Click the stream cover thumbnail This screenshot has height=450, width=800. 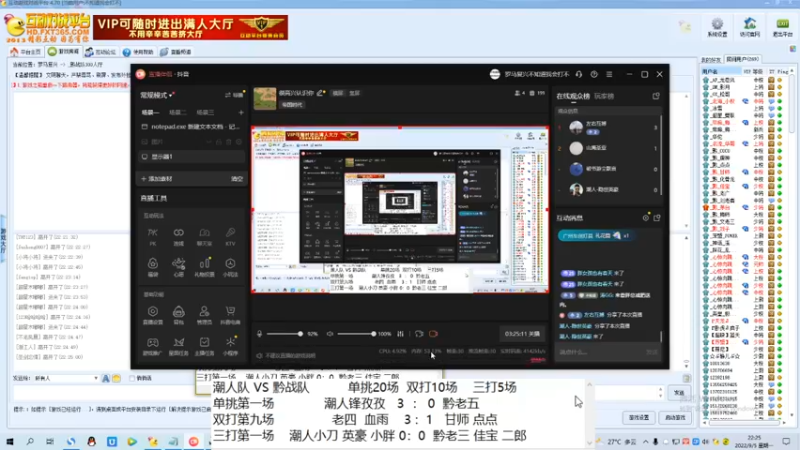pyautogui.click(x=265, y=98)
